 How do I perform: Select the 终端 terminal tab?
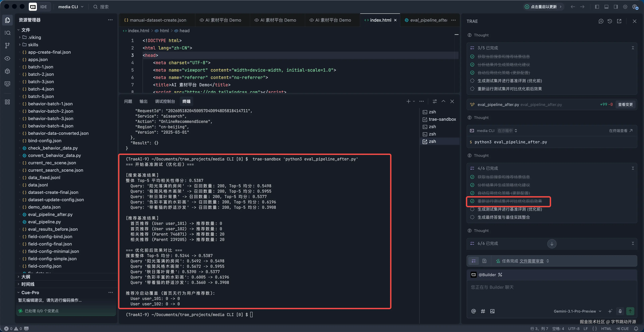point(186,101)
